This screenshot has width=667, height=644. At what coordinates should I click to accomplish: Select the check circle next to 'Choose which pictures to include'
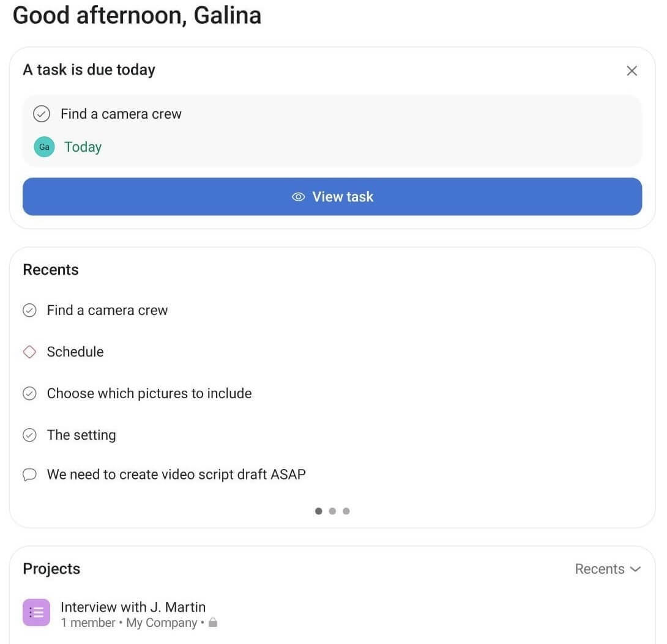pos(29,393)
